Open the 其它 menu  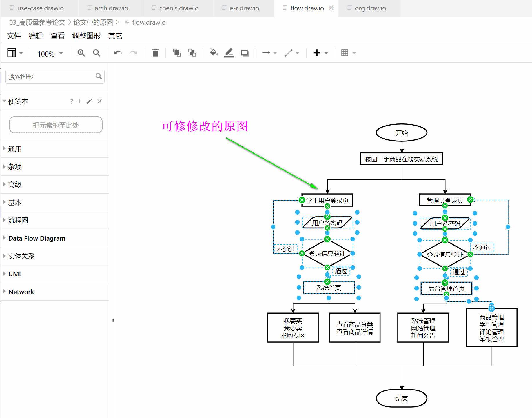pos(115,36)
